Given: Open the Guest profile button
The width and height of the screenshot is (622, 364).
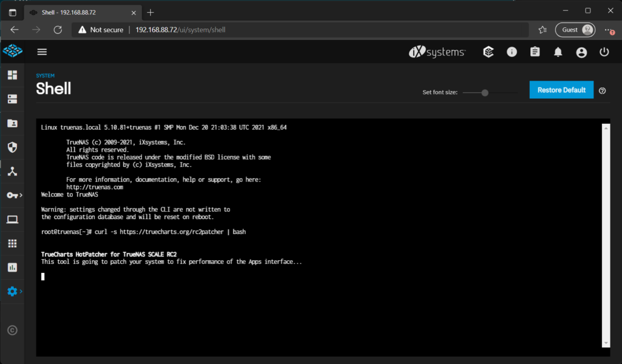Looking at the screenshot, I should [575, 30].
